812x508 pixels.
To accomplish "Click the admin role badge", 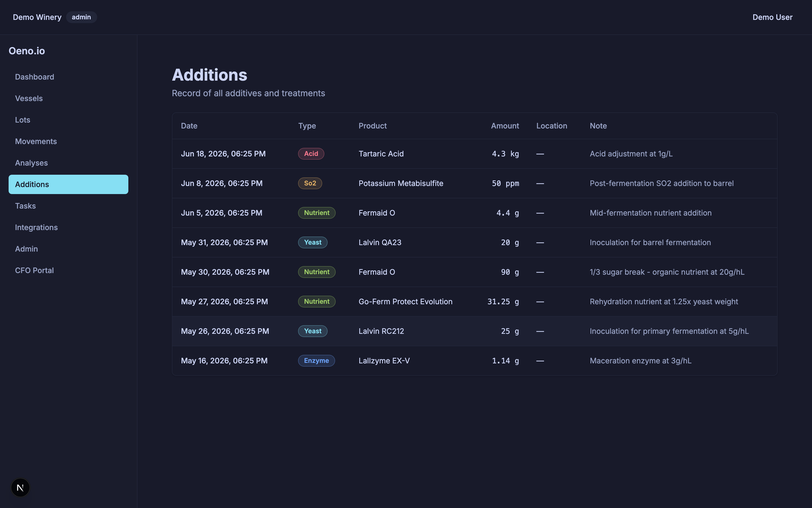I will [x=81, y=17].
